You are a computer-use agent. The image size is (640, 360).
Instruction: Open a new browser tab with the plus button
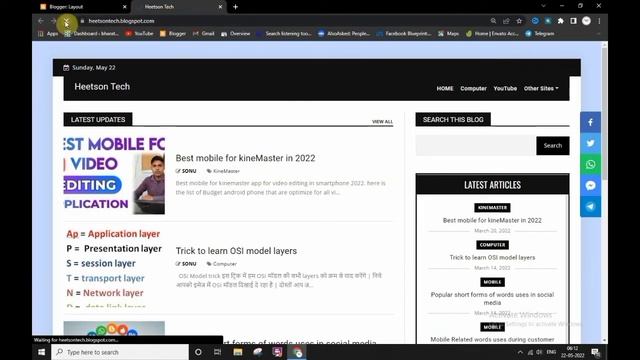pyautogui.click(x=236, y=7)
